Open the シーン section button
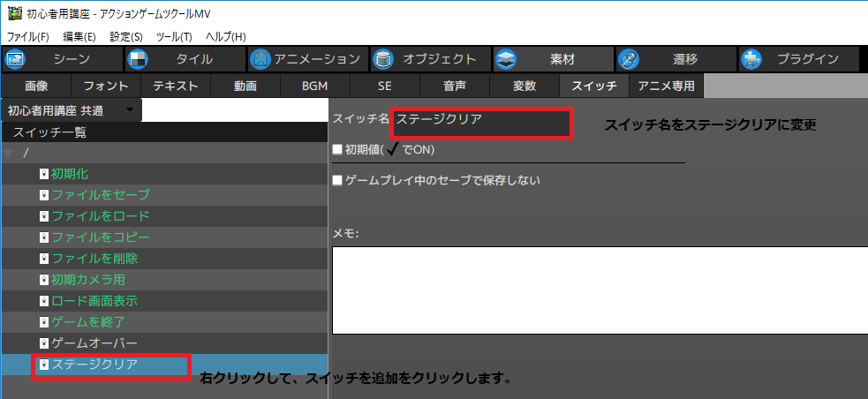 tap(63, 59)
